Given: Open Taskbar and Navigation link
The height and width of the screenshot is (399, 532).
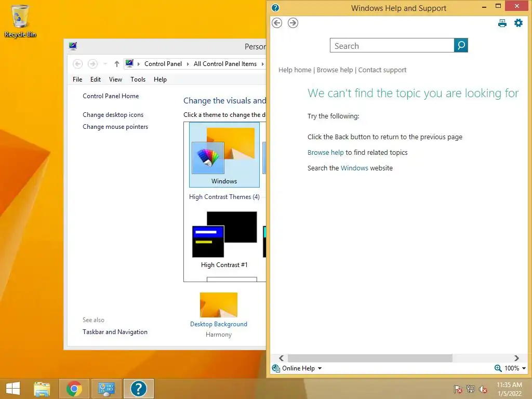Looking at the screenshot, I should [x=115, y=332].
